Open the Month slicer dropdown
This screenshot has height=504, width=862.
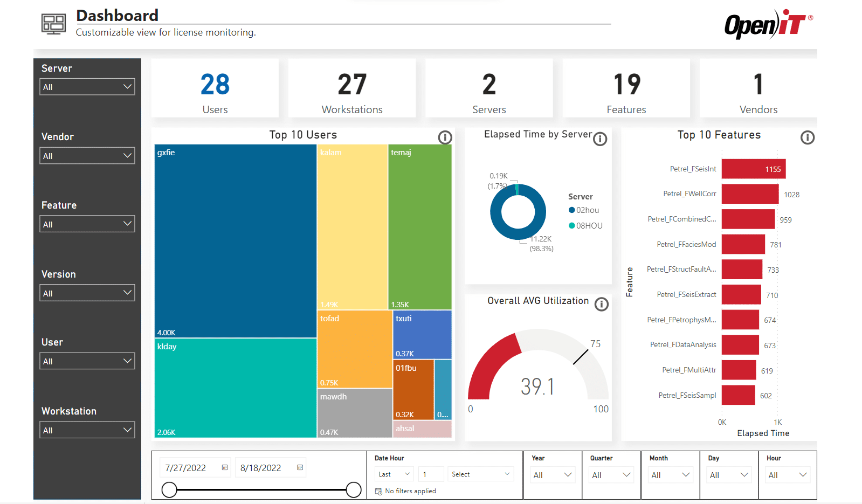(670, 475)
